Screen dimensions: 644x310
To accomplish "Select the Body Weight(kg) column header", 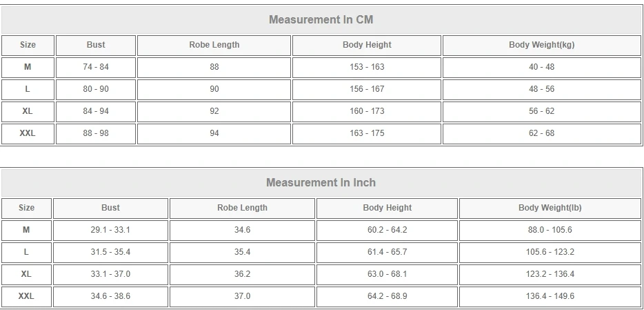I will coord(541,45).
